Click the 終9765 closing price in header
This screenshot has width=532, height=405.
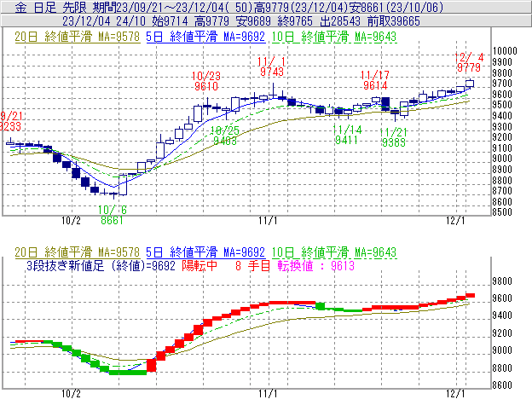click(295, 21)
